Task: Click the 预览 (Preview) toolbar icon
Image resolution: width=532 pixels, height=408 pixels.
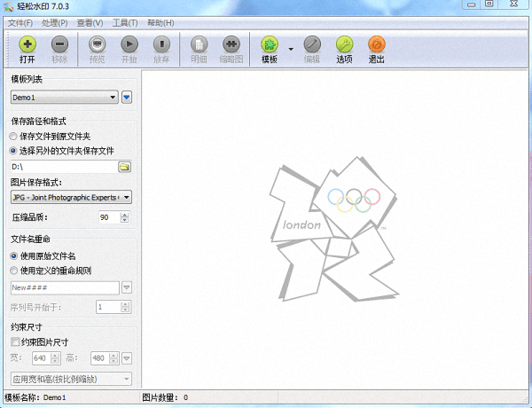Action: pyautogui.click(x=97, y=44)
